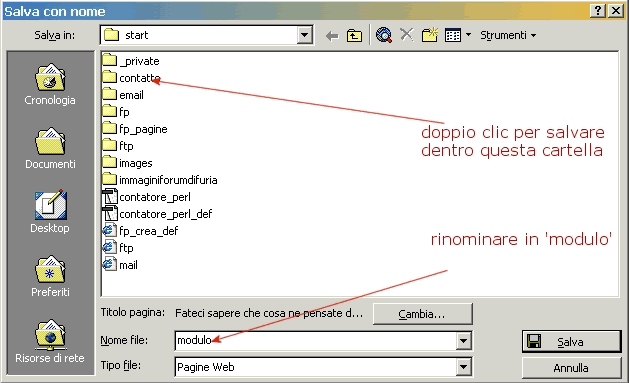This screenshot has height=383, width=629.
Task: Click inside the Nome file field
Action: 316,341
